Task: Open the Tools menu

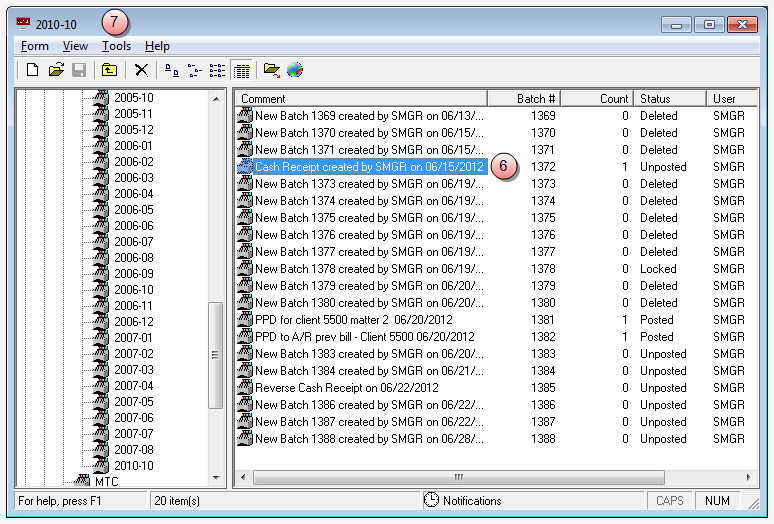Action: click(x=116, y=46)
